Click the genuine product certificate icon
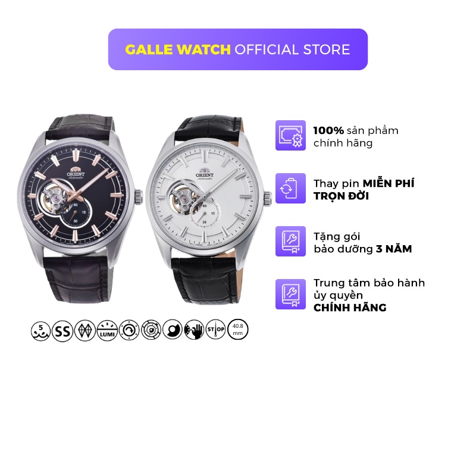The height and width of the screenshot is (476, 476). point(290,136)
